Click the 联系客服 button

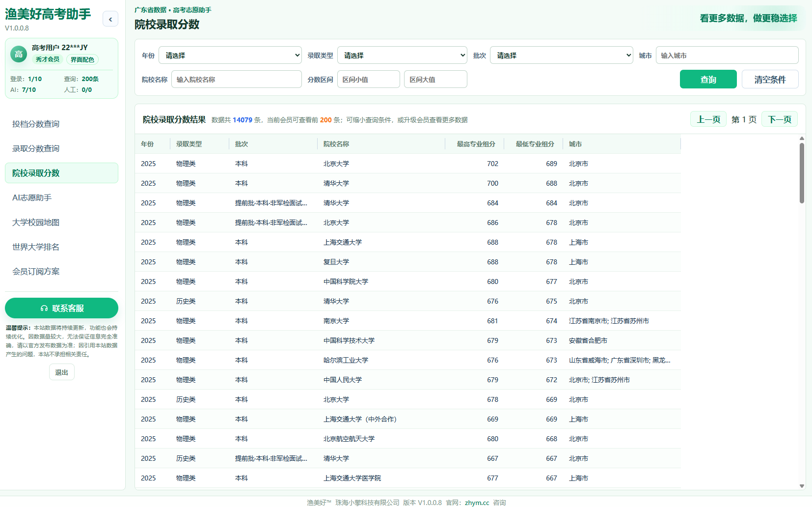click(61, 308)
